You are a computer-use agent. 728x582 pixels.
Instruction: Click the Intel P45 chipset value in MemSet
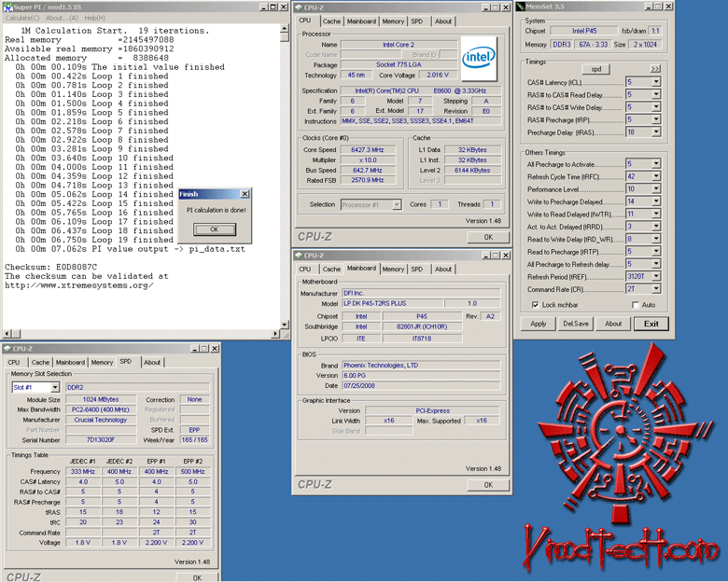coord(584,31)
